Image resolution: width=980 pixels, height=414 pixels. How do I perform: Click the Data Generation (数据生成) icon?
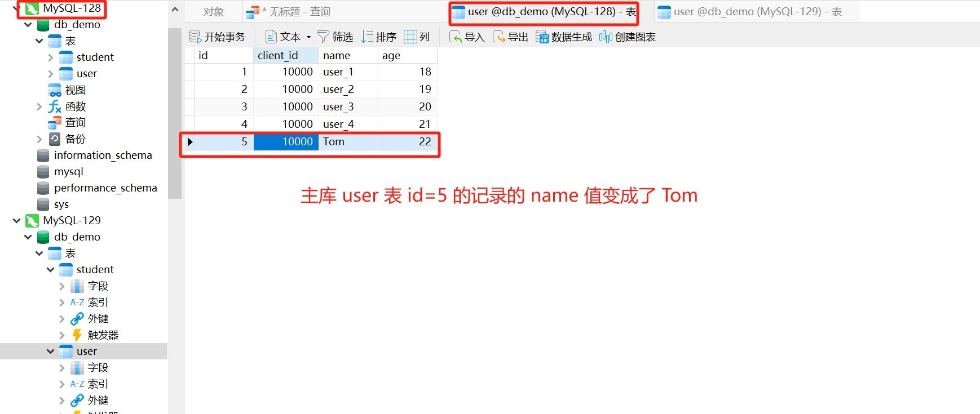(542, 37)
